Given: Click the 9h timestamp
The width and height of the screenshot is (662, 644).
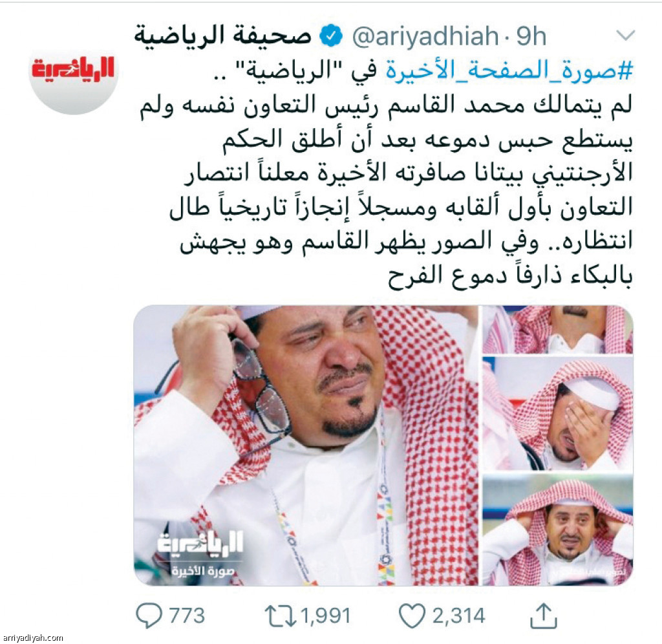Looking at the screenshot, I should [531, 36].
